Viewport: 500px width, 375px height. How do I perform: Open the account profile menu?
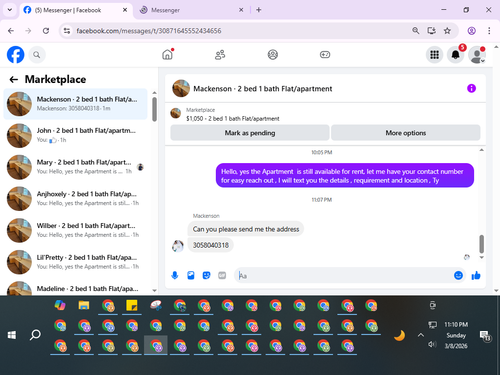coord(477,55)
